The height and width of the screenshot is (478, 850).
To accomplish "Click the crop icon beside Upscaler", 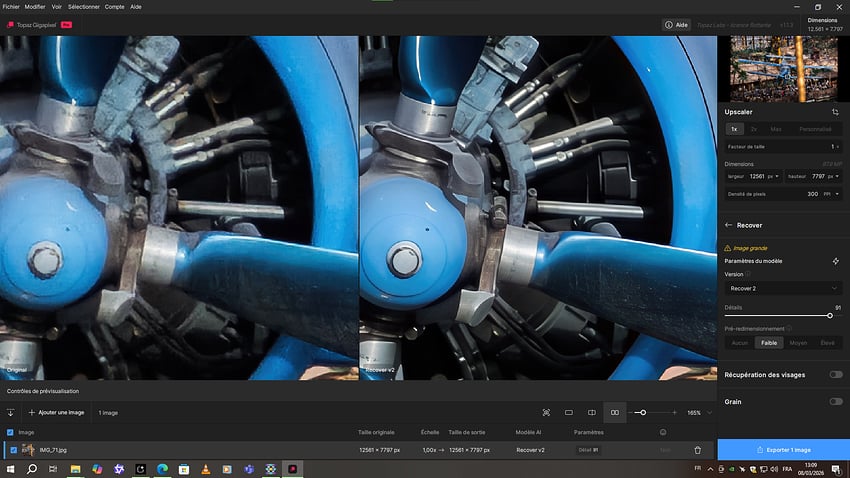I will tap(834, 112).
